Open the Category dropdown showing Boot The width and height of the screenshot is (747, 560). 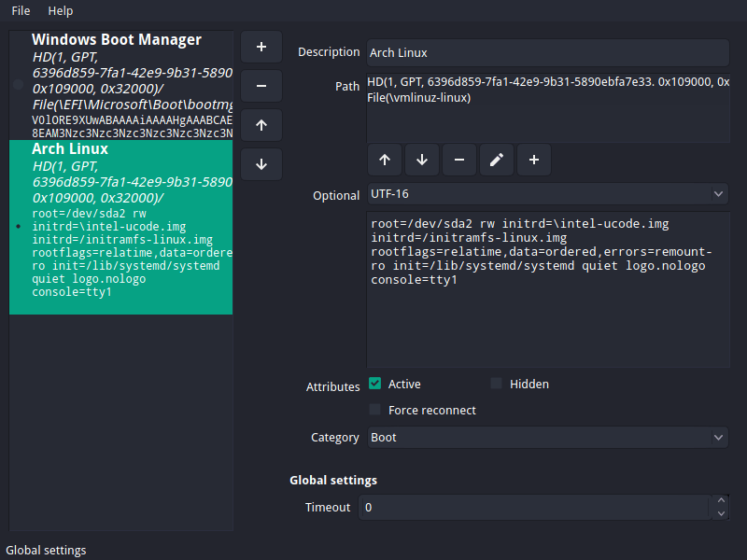[x=547, y=437]
